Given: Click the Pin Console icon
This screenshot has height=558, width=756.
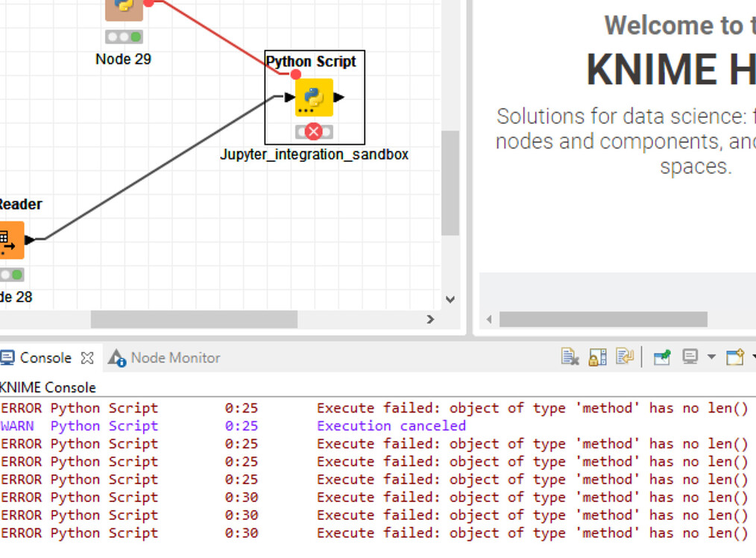Looking at the screenshot, I should tap(661, 357).
